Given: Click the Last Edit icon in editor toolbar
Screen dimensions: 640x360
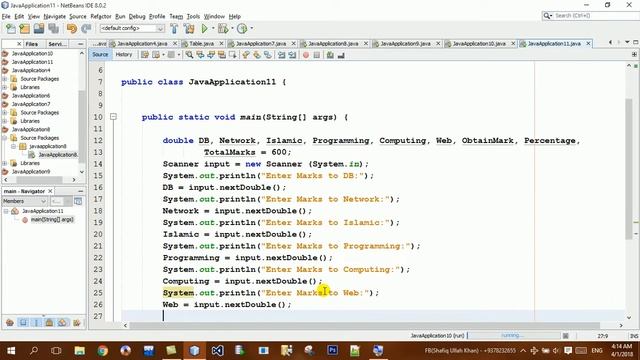Looking at the screenshot, I should [x=144, y=55].
